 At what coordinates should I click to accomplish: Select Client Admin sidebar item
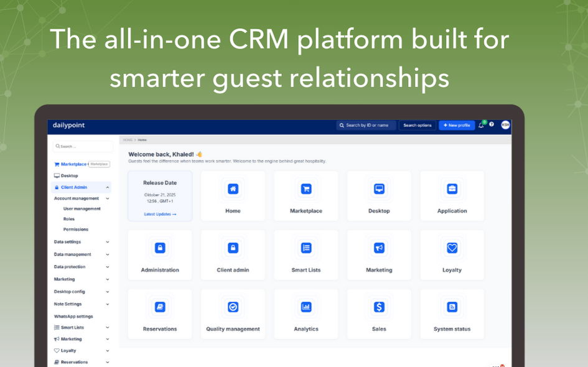81,187
